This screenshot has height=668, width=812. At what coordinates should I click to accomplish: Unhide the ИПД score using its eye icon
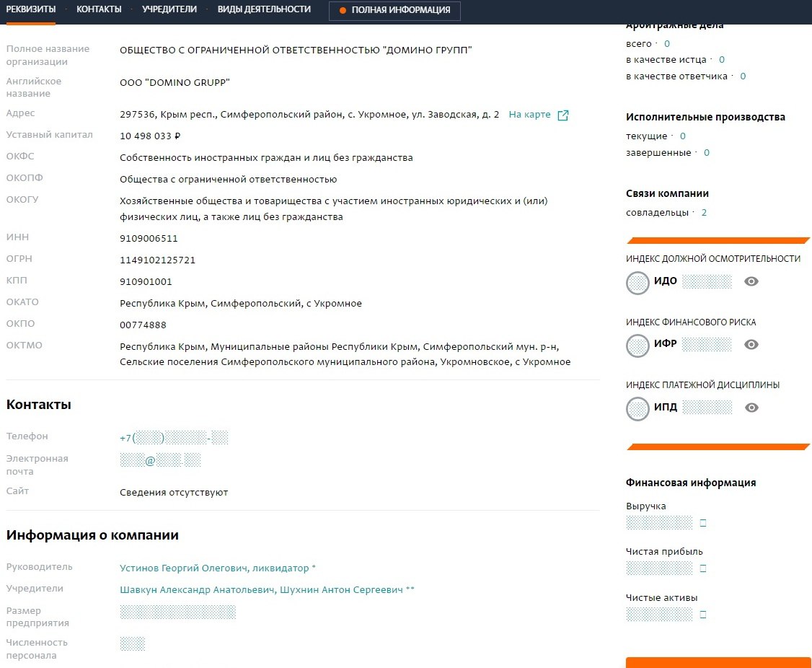(751, 408)
